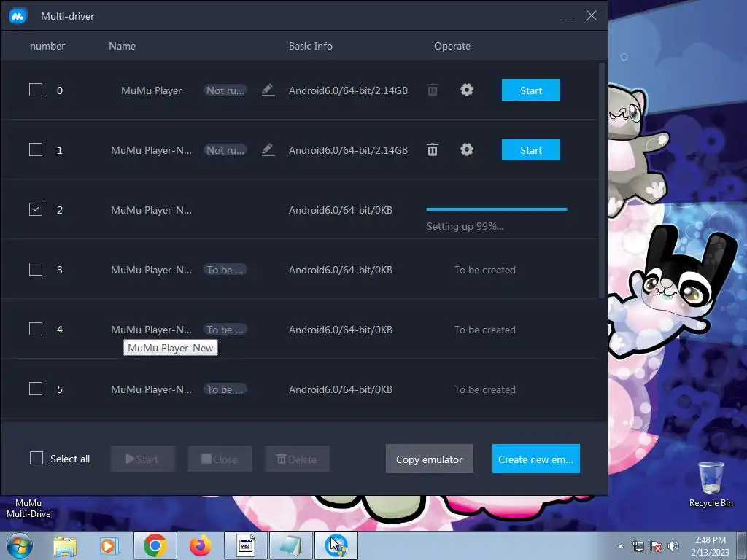Viewport: 747px width, 560px height.
Task: Click the 'Name' column header
Action: point(122,46)
